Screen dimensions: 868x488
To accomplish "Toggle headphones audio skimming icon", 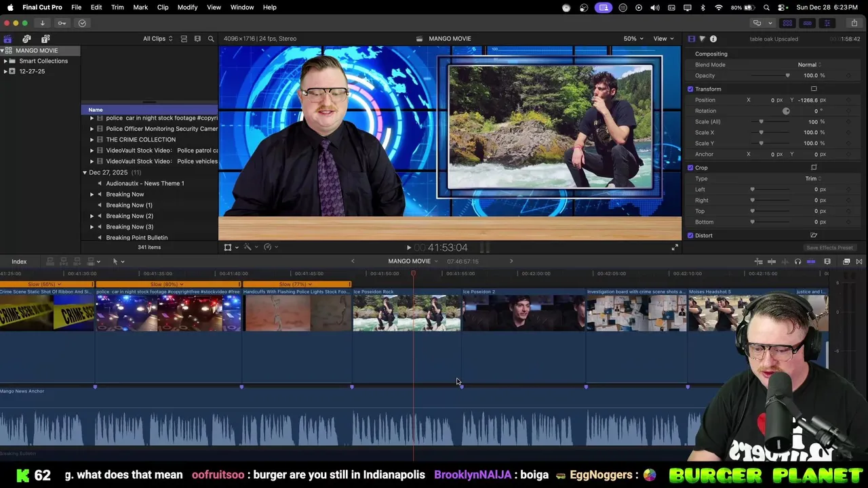I will [797, 262].
